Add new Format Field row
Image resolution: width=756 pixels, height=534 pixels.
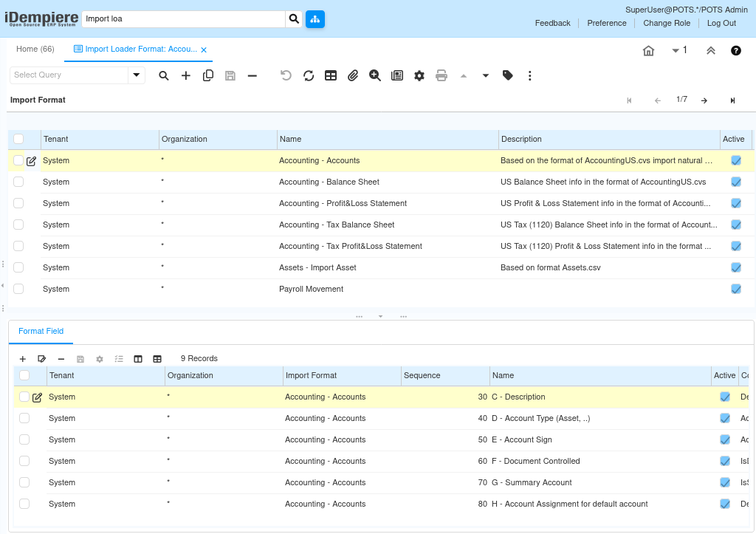(x=23, y=359)
